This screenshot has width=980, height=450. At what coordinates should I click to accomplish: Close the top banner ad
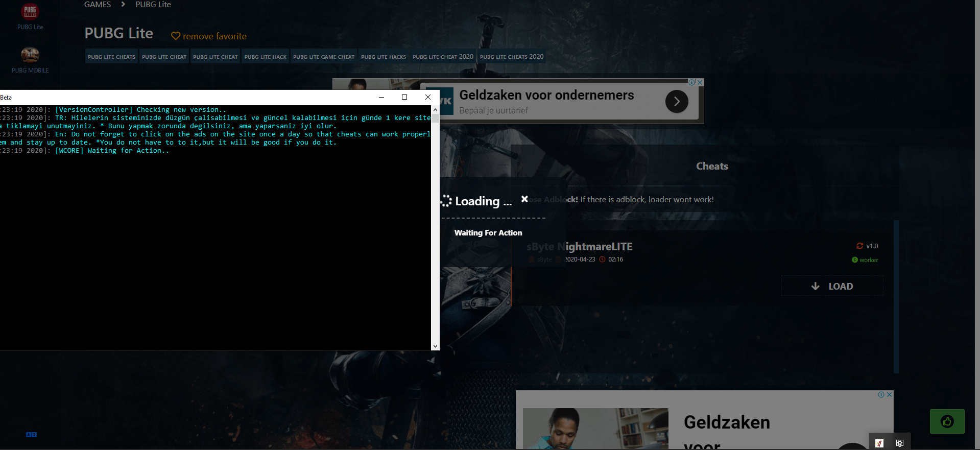click(x=700, y=82)
